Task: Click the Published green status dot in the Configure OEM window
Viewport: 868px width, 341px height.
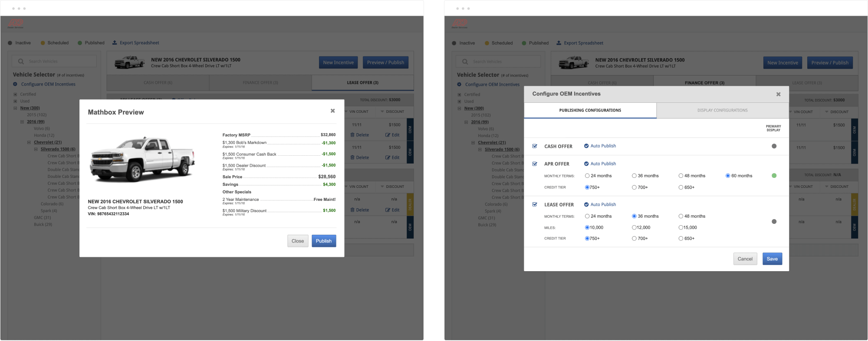Action: 524,43
